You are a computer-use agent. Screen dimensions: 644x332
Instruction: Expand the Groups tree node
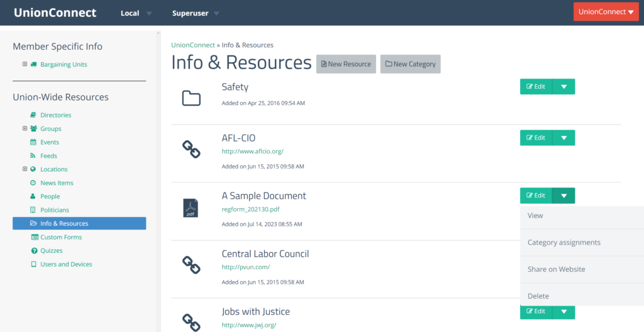(25, 129)
